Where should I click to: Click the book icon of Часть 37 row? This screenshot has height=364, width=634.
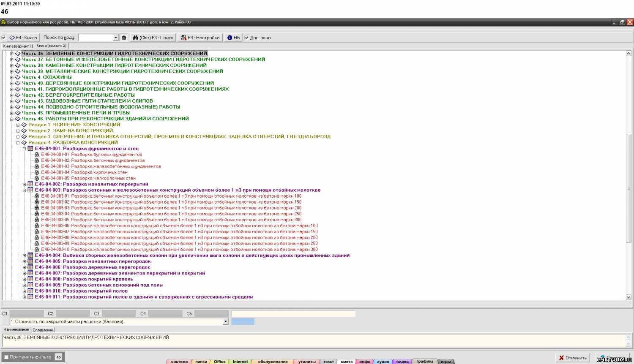(18, 60)
